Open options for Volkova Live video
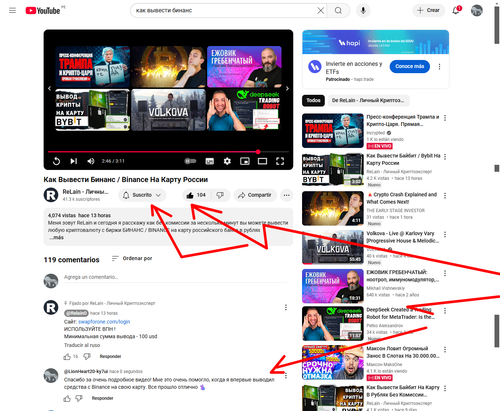Screen dimensions: 500x411 445,235
